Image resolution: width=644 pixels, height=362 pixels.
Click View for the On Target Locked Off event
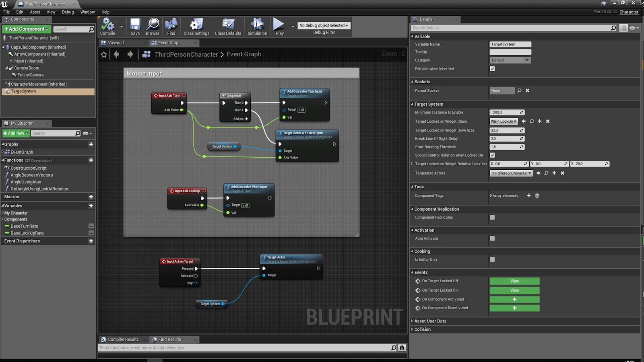pyautogui.click(x=514, y=281)
